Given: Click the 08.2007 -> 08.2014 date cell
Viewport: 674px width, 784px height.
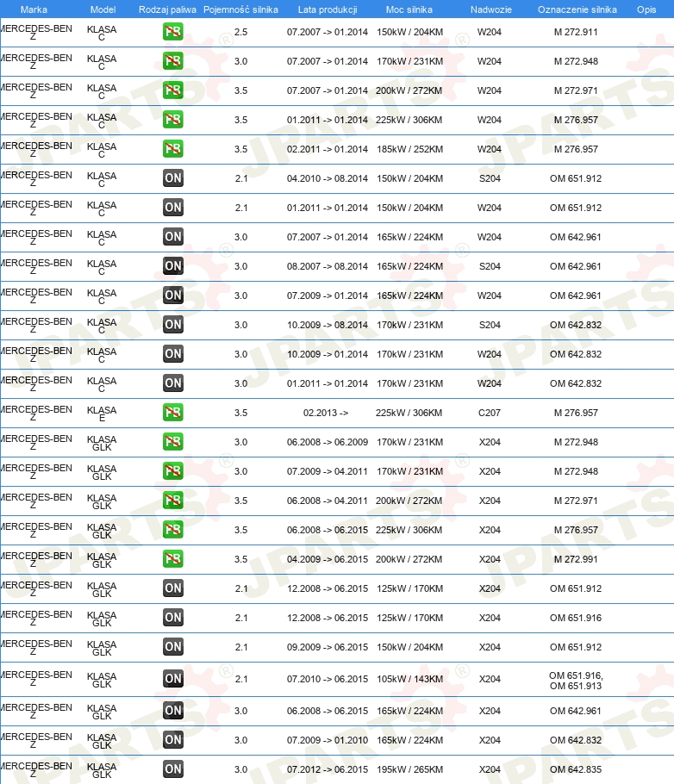Looking at the screenshot, I should (x=328, y=266).
